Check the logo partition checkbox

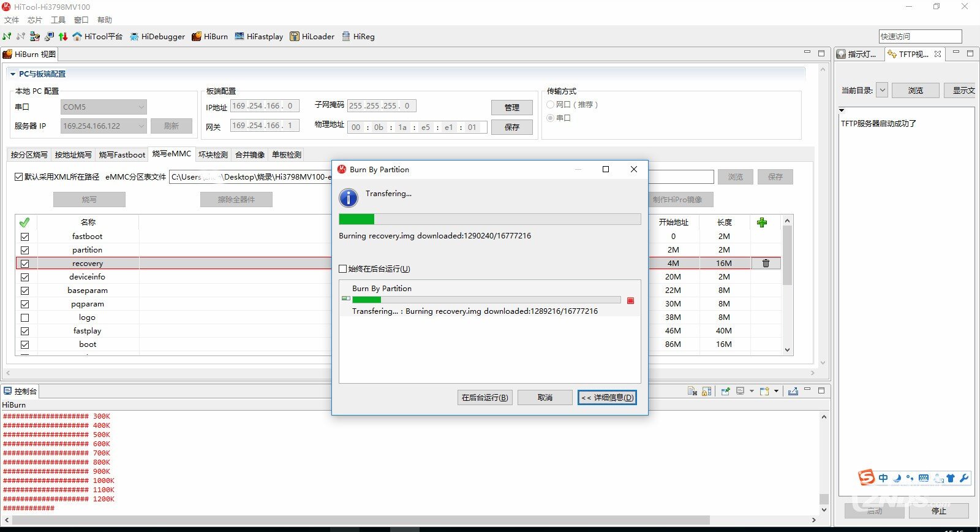click(x=24, y=317)
